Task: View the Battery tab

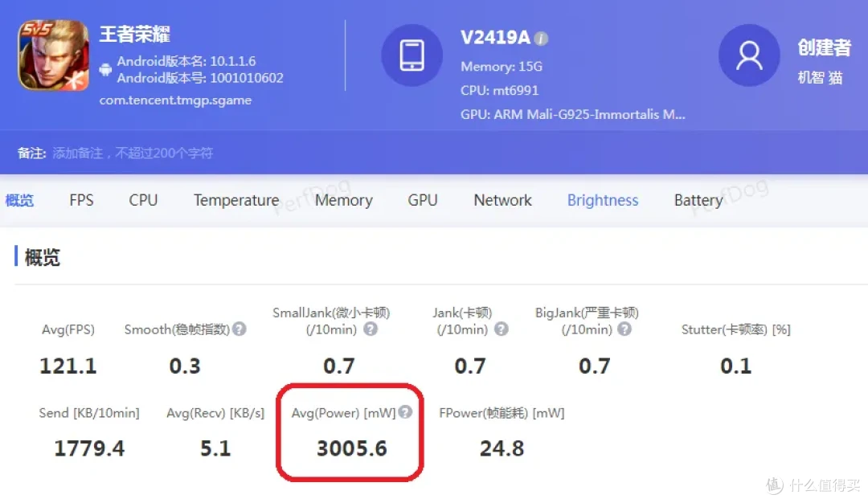Action: point(698,200)
